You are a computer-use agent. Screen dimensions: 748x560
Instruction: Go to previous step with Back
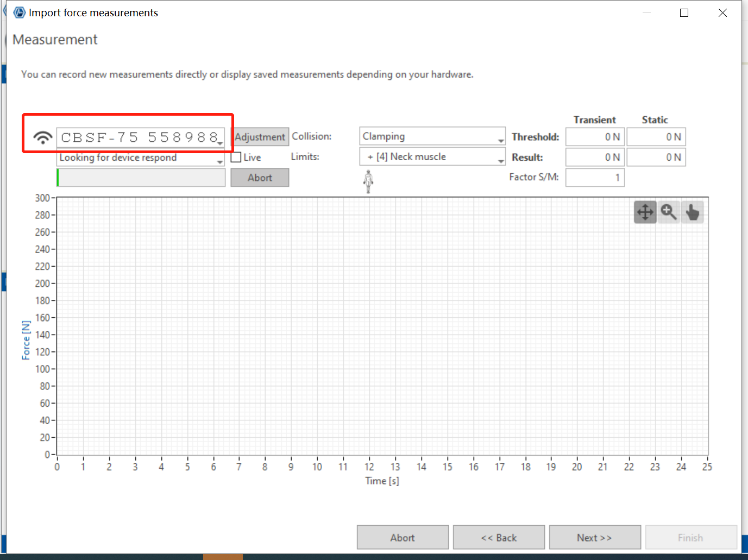coord(499,537)
